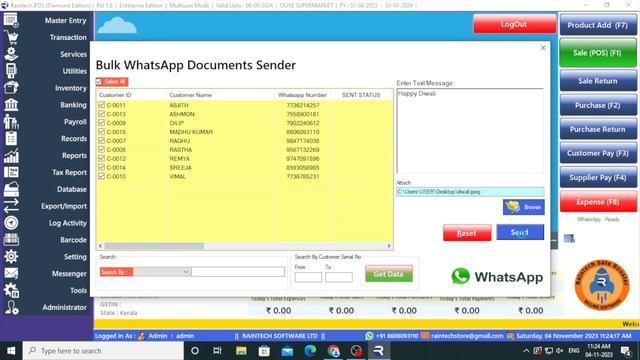The width and height of the screenshot is (640, 360).
Task: Click the search text input field
Action: tap(238, 272)
